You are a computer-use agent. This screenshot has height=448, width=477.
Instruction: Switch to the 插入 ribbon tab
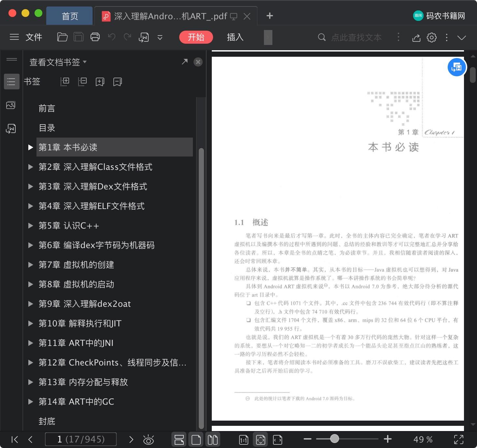pyautogui.click(x=235, y=37)
